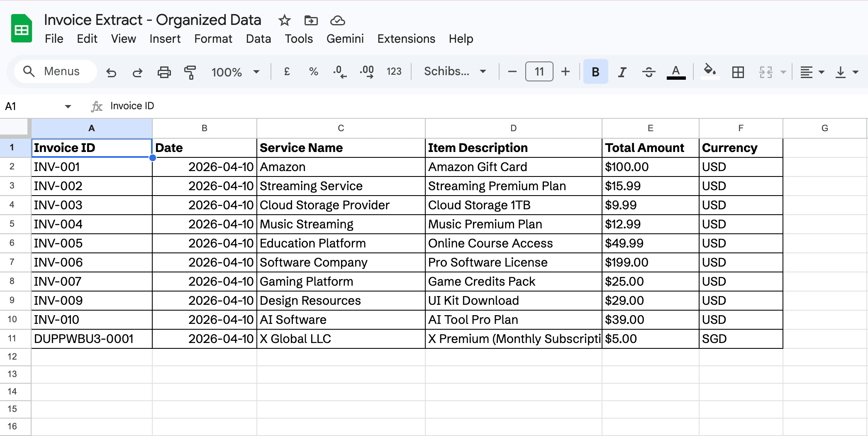868x436 pixels.
Task: Check the cloud save status icon
Action: coord(338,20)
